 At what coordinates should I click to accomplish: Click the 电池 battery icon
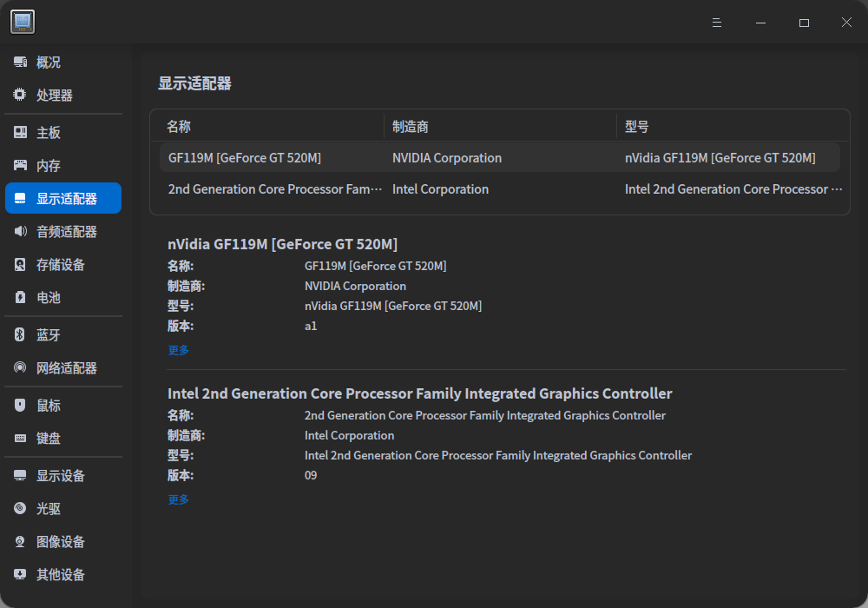20,298
